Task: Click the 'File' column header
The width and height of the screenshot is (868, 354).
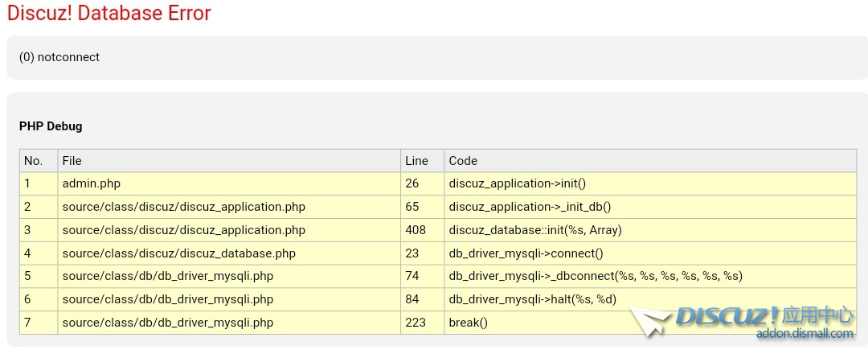Action: pyautogui.click(x=72, y=161)
